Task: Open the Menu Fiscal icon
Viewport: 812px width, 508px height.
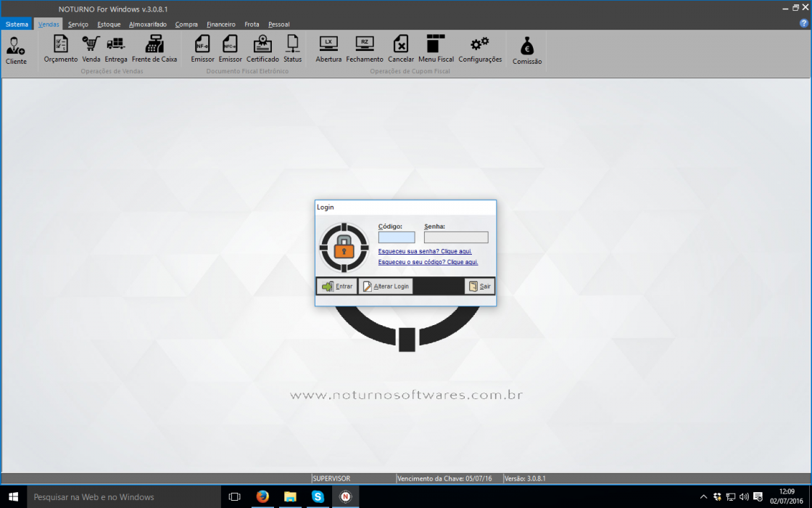Action: 436,49
